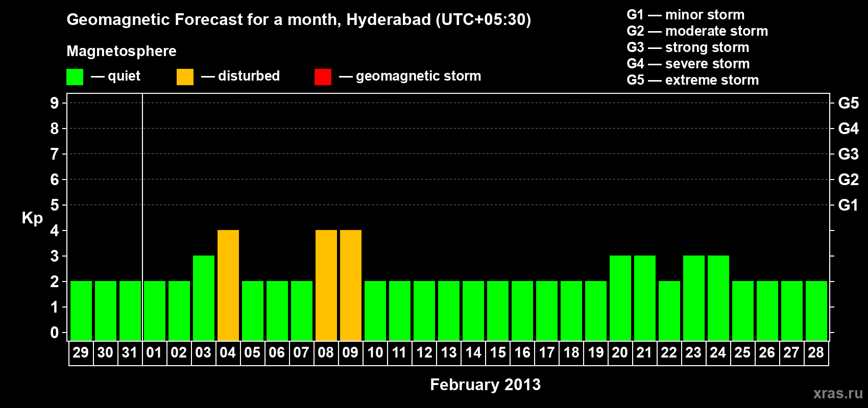The height and width of the screenshot is (408, 868).
Task: Click the Kp value 9 on the left axis
Action: (55, 103)
